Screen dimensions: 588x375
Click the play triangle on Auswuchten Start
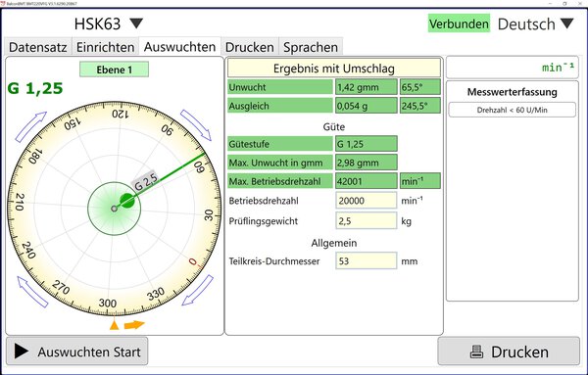click(22, 352)
